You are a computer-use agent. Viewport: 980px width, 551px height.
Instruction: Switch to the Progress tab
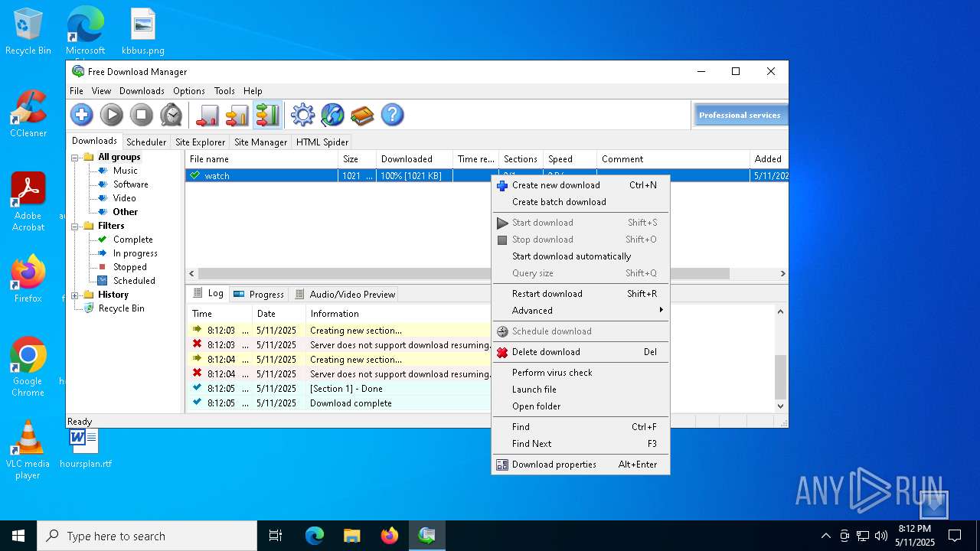[259, 294]
